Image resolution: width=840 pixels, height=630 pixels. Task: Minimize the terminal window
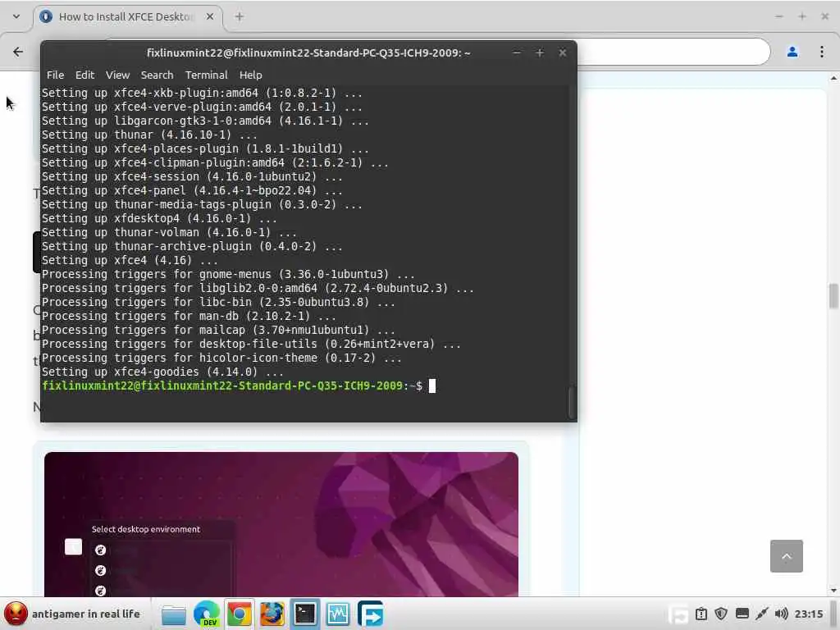[x=517, y=52]
